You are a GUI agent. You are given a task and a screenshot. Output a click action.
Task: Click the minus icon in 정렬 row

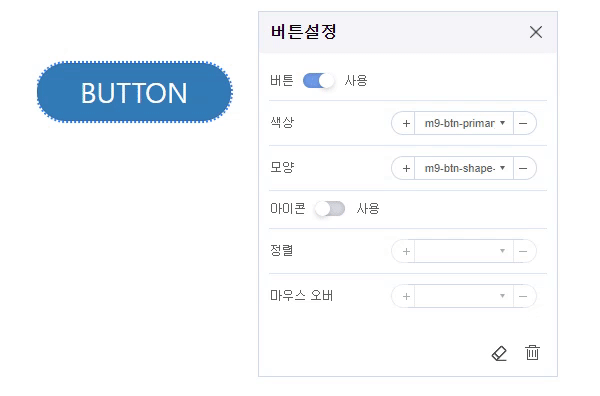[523, 251]
